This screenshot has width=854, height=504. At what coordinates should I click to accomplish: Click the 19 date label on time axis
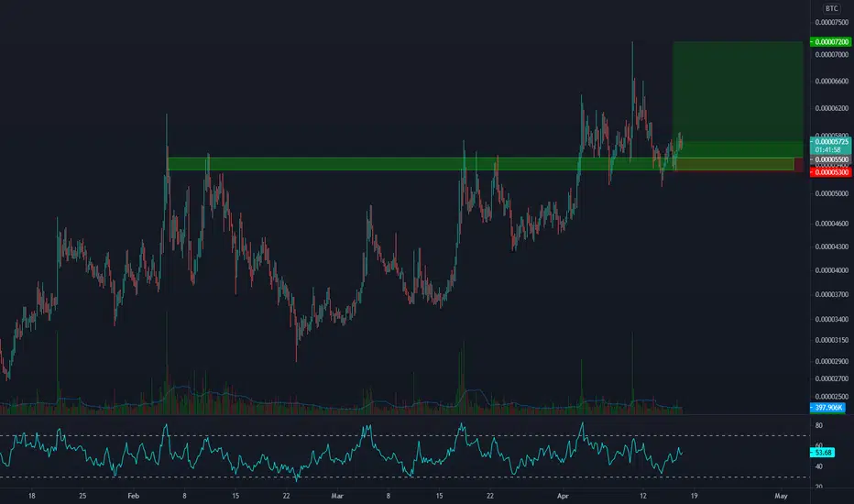pos(694,496)
